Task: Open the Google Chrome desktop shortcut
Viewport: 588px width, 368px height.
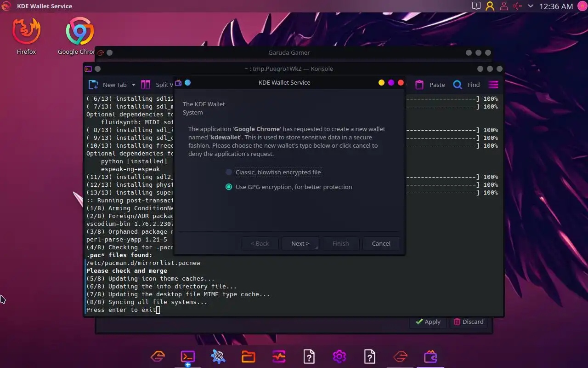Action: [79, 36]
